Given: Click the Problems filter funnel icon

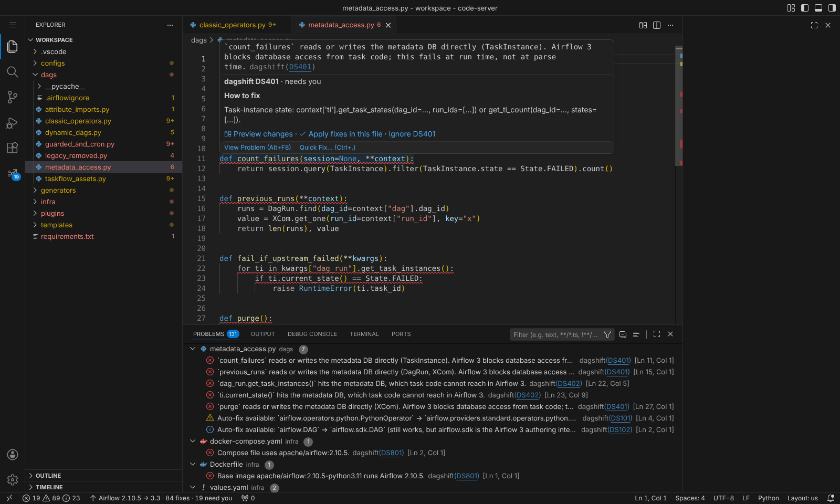Looking at the screenshot, I should 607,334.
